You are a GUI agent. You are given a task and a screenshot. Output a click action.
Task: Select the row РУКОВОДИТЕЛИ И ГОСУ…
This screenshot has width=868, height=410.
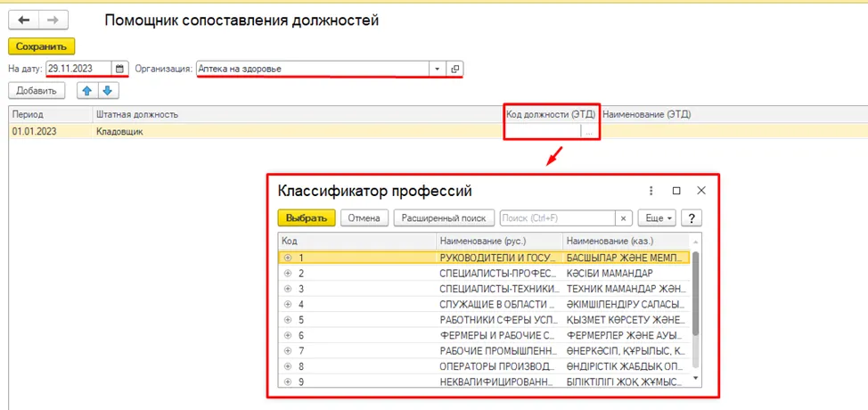pos(484,258)
